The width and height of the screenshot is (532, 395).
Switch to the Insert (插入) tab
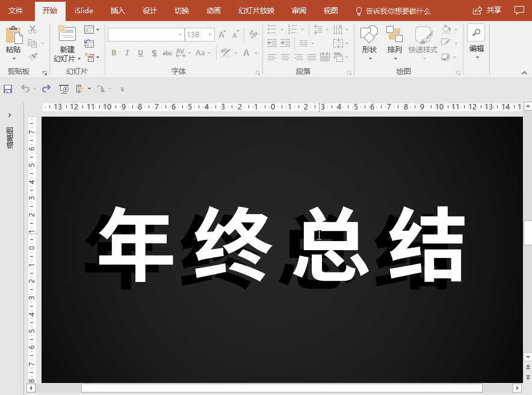[118, 11]
